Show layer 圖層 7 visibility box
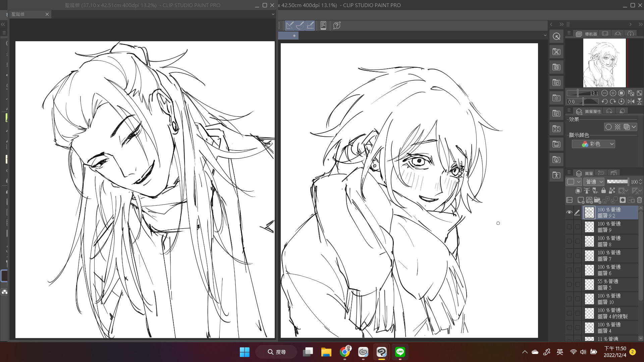This screenshot has height=362, width=644. [569, 256]
